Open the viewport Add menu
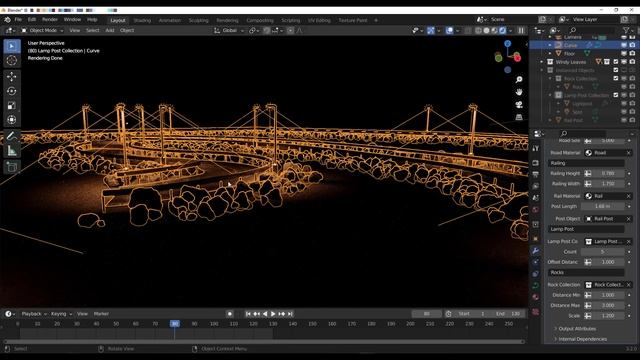This screenshot has width=640, height=360. (110, 31)
